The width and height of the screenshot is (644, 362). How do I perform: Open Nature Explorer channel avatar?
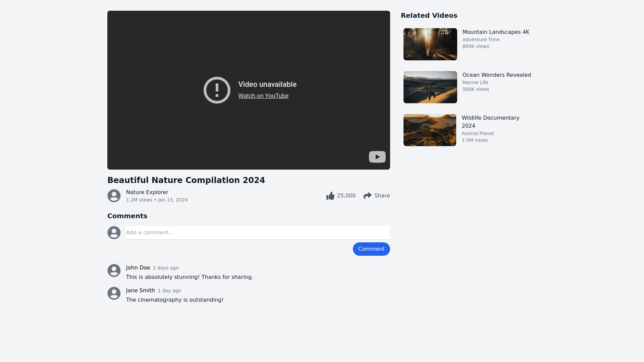(x=114, y=196)
